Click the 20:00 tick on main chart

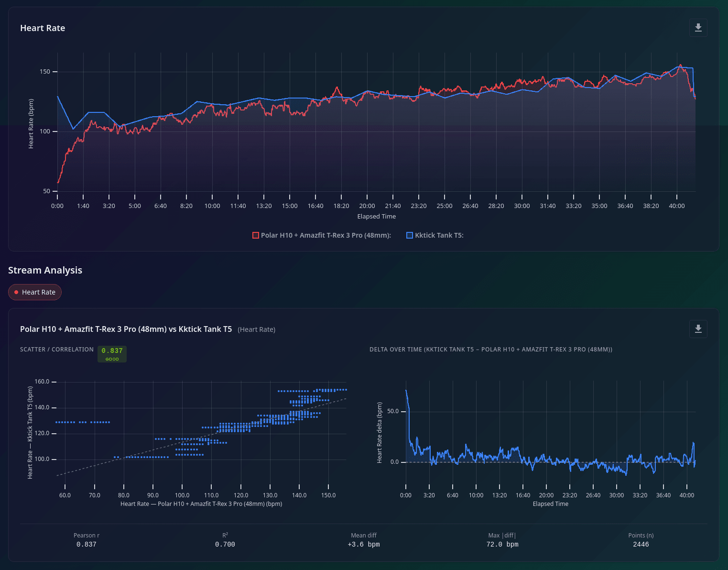[367, 206]
